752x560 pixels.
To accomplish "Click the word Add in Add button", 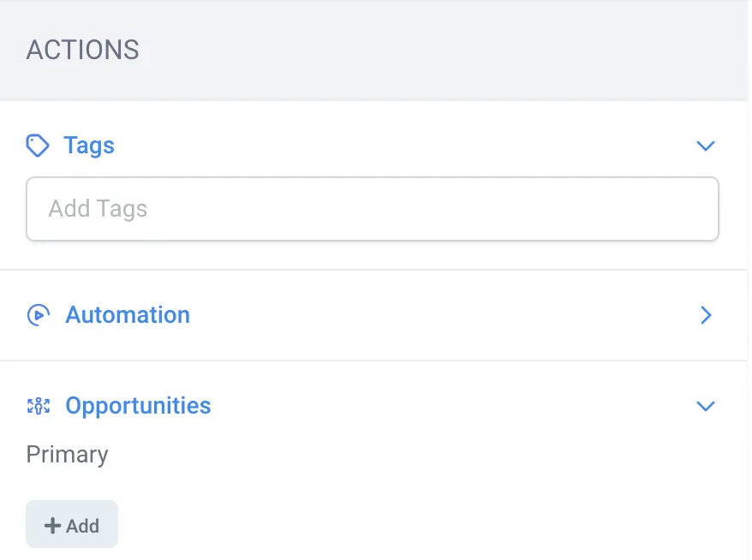I will [83, 526].
